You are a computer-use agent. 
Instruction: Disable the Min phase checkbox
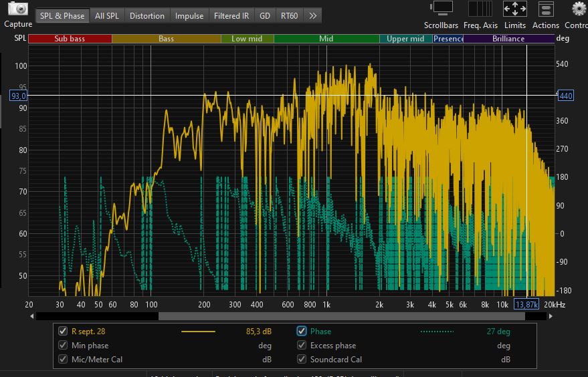[64, 346]
